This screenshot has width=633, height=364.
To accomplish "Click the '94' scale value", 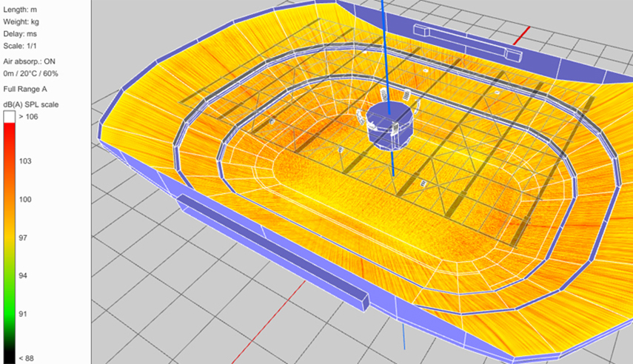I will (x=23, y=276).
